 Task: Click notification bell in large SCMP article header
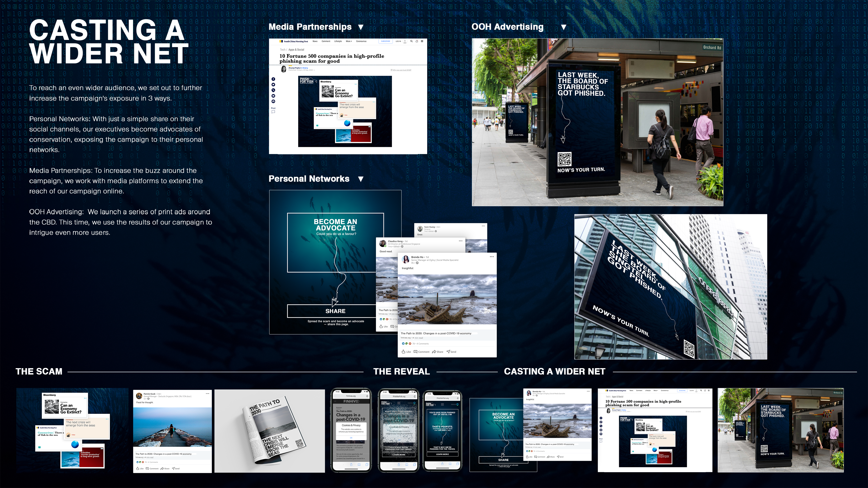tap(417, 41)
